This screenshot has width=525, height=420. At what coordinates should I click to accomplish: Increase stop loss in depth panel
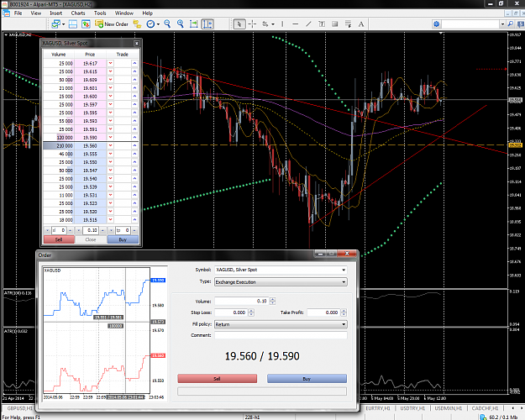[x=71, y=230]
